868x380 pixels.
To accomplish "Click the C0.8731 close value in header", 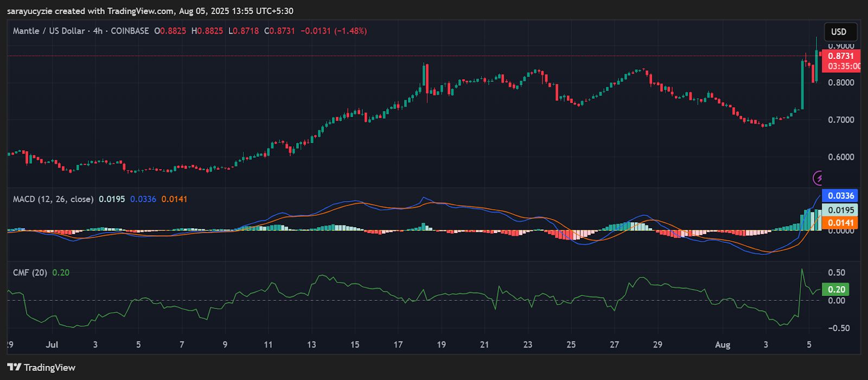I will (x=279, y=31).
